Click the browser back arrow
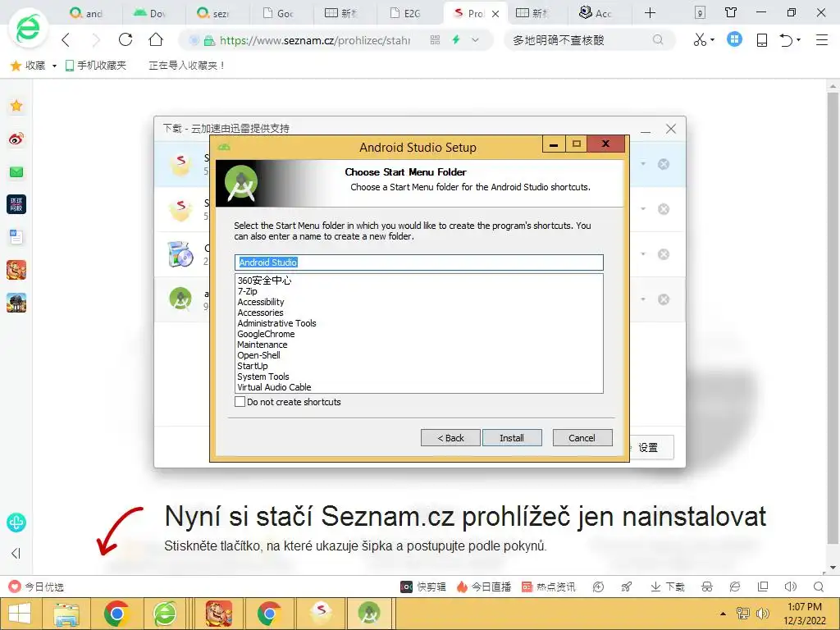Viewport: 840px width, 630px height. (x=66, y=39)
